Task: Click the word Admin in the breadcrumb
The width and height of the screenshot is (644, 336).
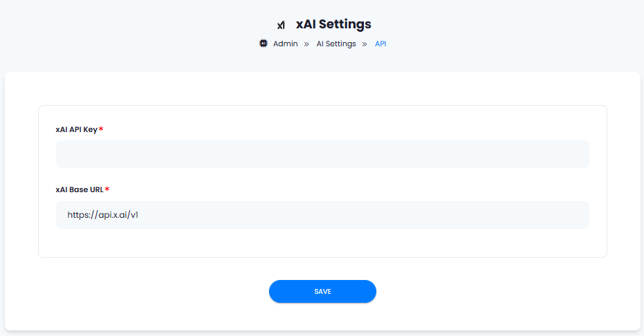Action: coord(286,44)
